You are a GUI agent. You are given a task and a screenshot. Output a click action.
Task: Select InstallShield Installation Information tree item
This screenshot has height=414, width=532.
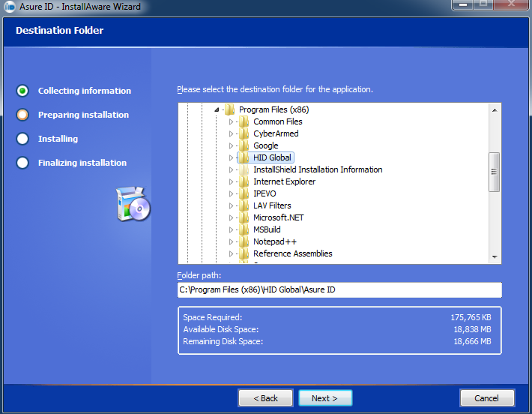(x=318, y=169)
